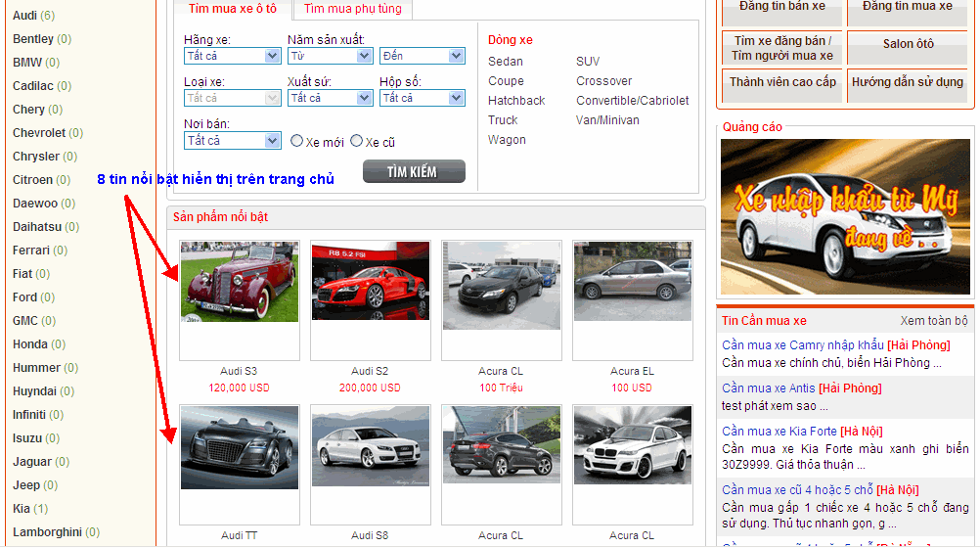The width and height of the screenshot is (980, 548).
Task: Open 'Cần mua xe Camry nhập khẩu' post
Action: pos(803,344)
